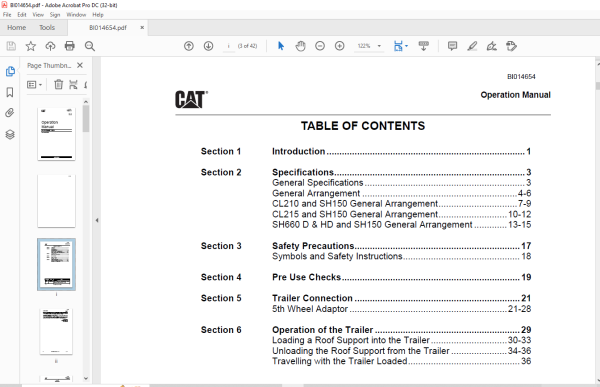The width and height of the screenshot is (600, 387).
Task: Activate the arrow selection tool
Action: pos(281,46)
